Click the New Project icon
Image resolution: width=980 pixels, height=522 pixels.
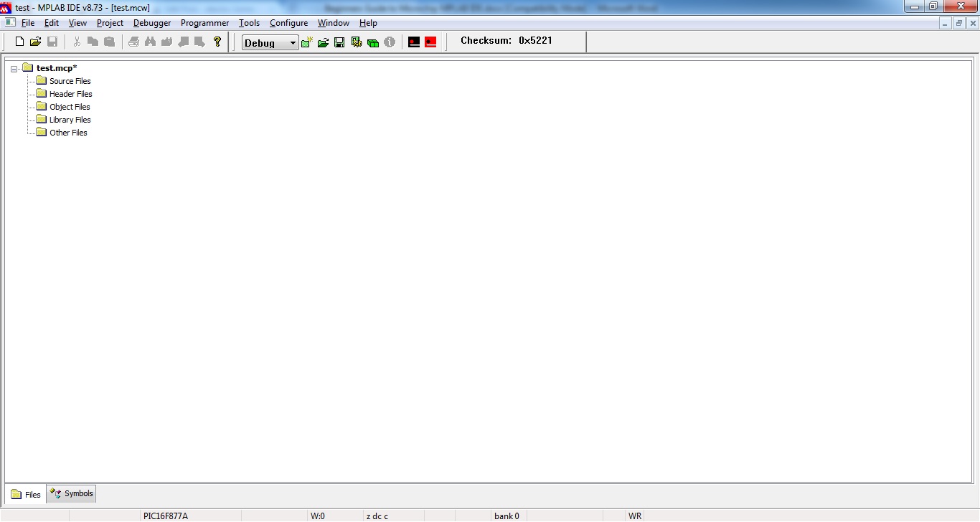coord(307,43)
